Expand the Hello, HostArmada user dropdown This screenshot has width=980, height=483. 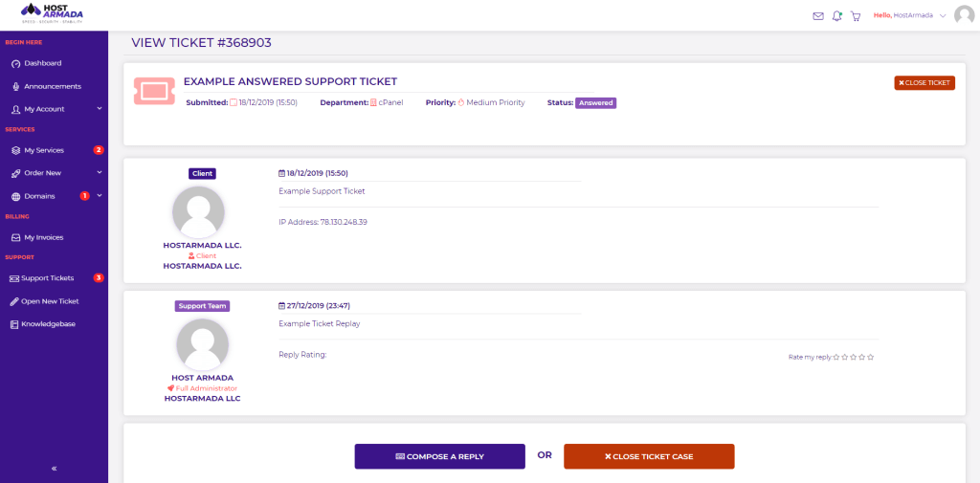(910, 15)
